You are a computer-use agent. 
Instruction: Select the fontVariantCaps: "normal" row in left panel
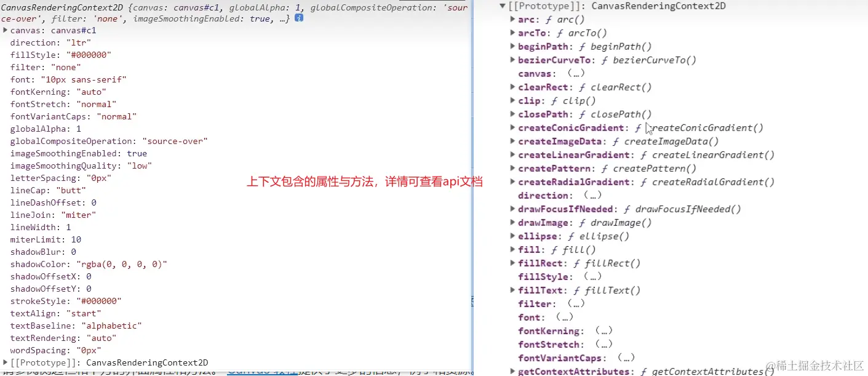tap(73, 116)
